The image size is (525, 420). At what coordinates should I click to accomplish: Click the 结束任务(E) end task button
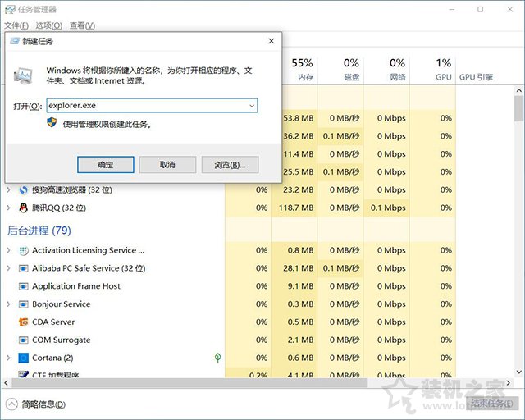[492, 404]
